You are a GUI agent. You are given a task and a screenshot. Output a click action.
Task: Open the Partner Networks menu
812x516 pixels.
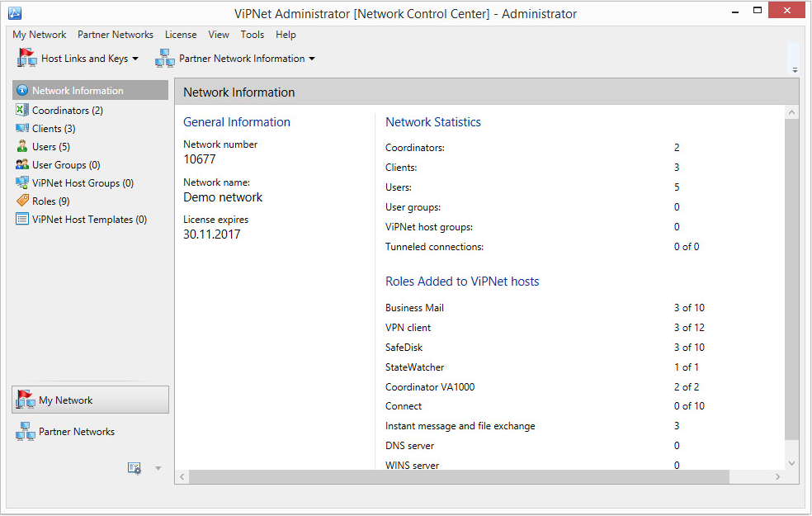click(x=115, y=35)
